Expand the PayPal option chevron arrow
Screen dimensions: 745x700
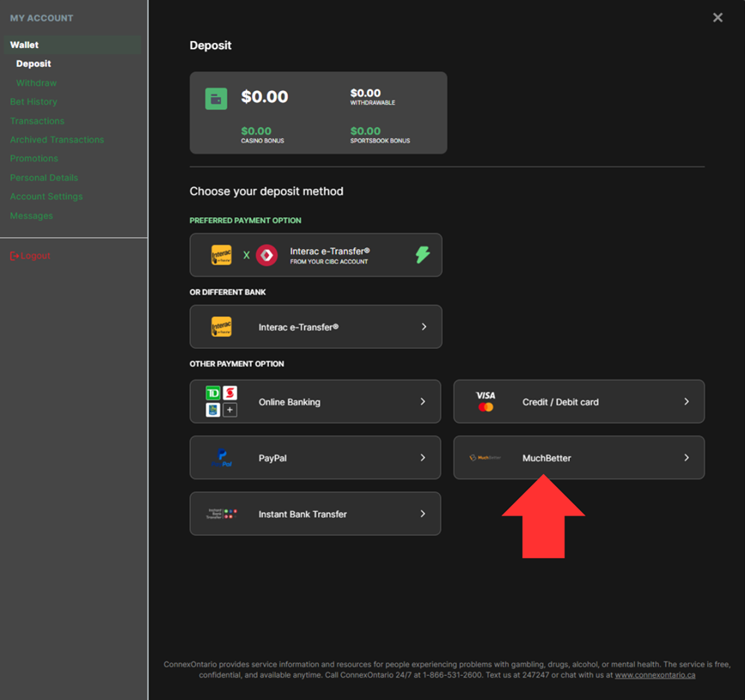423,458
